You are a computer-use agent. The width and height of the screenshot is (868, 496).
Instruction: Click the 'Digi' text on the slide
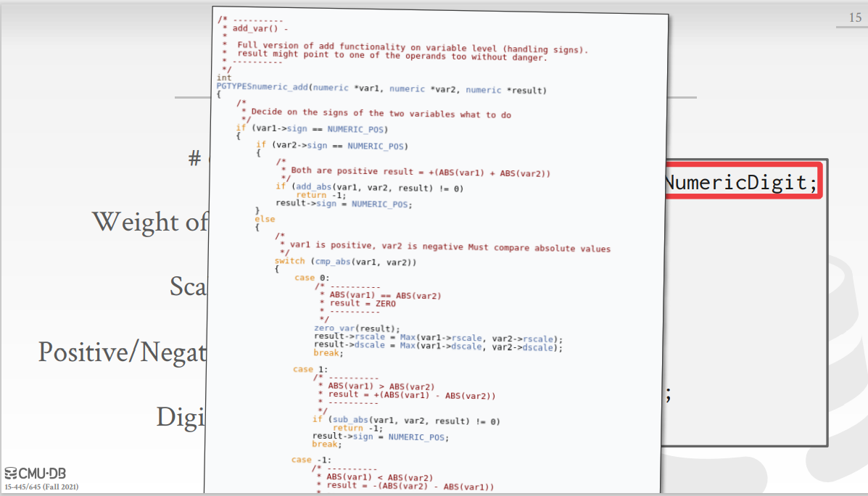181,416
